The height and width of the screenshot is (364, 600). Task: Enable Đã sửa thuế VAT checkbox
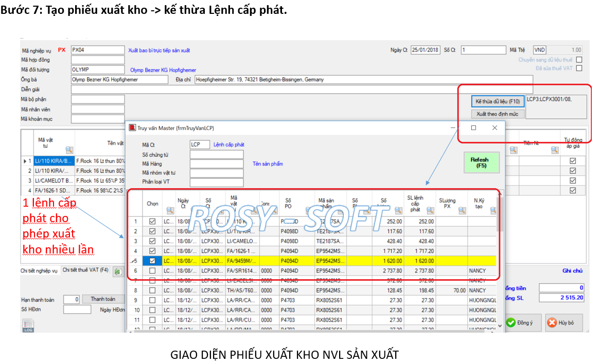point(579,68)
